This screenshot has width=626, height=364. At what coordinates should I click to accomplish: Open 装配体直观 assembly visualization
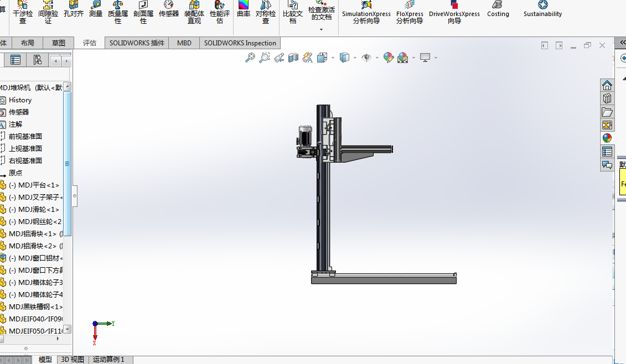point(194,12)
